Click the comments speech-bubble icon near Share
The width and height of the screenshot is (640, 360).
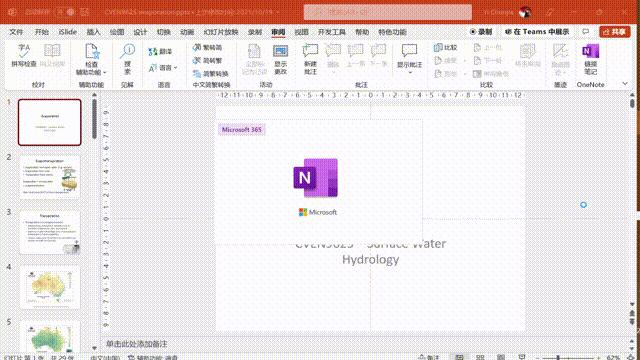click(x=586, y=31)
